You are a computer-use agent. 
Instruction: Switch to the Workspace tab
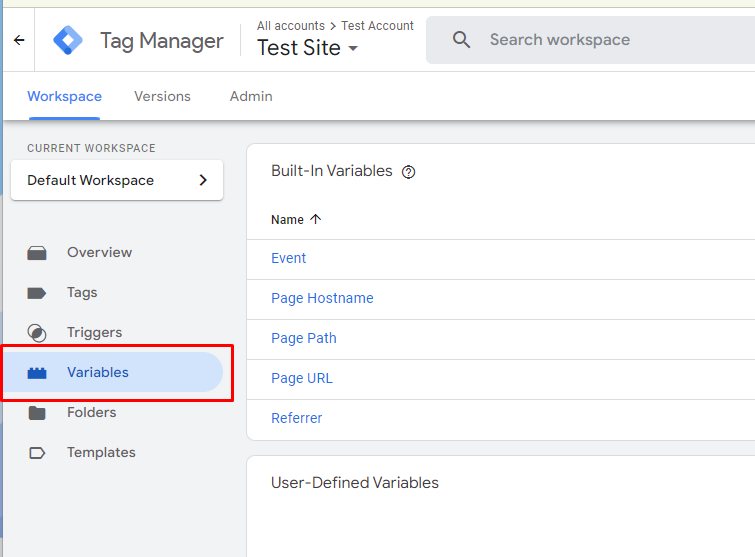click(65, 96)
